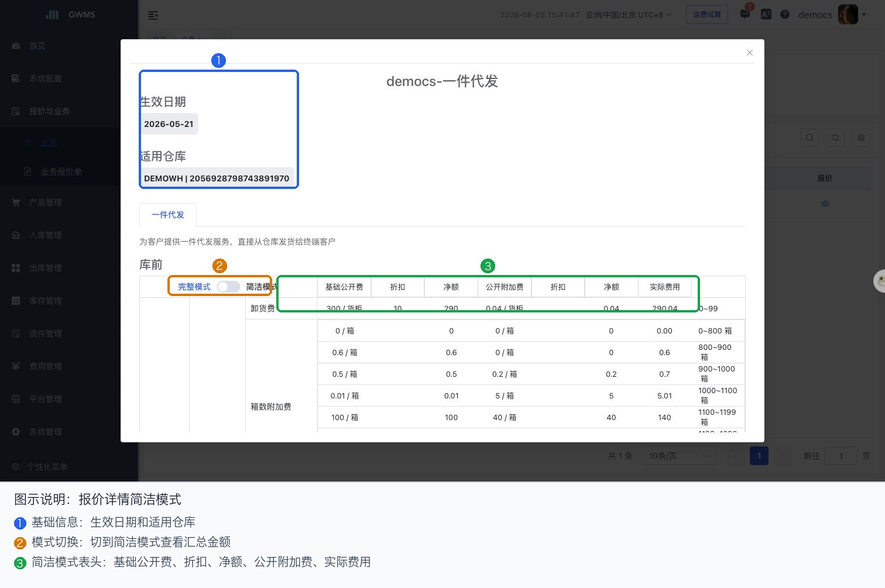Expand the user menu caret next to avatar
885x588 pixels.
click(x=864, y=15)
